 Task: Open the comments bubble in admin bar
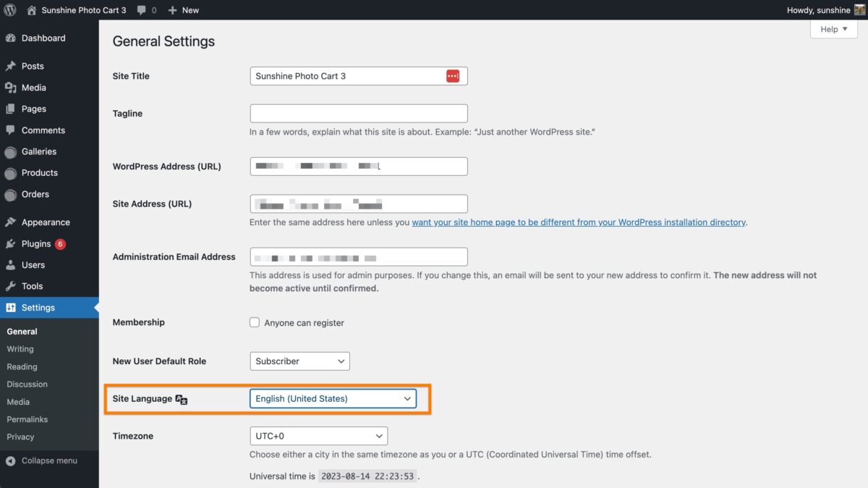click(141, 10)
